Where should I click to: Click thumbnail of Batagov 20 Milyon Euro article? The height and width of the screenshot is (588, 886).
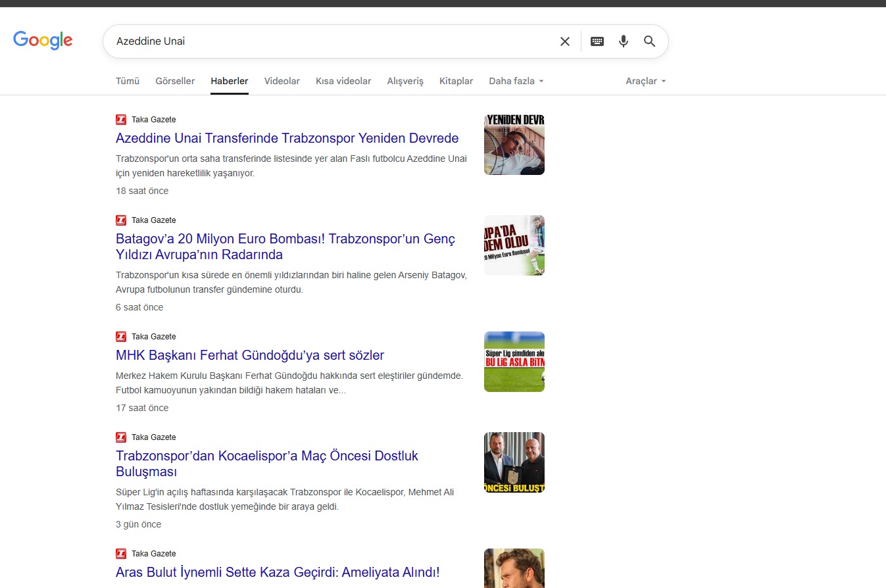pyautogui.click(x=514, y=245)
